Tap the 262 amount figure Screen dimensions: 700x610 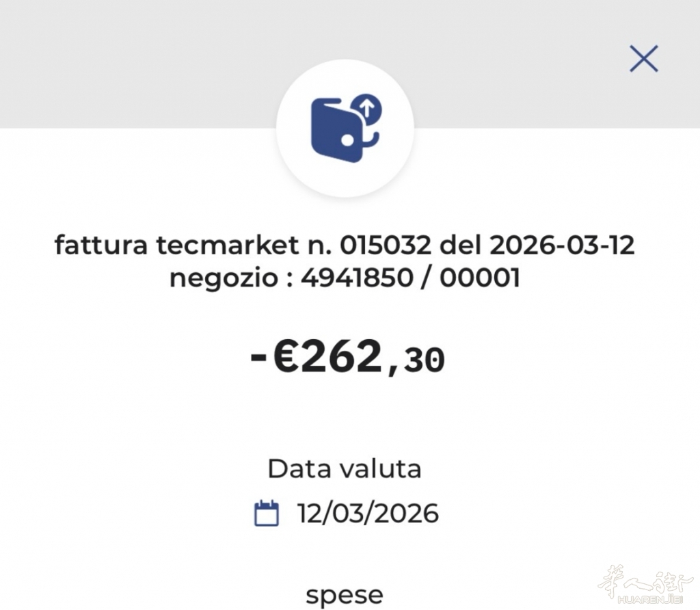point(340,356)
